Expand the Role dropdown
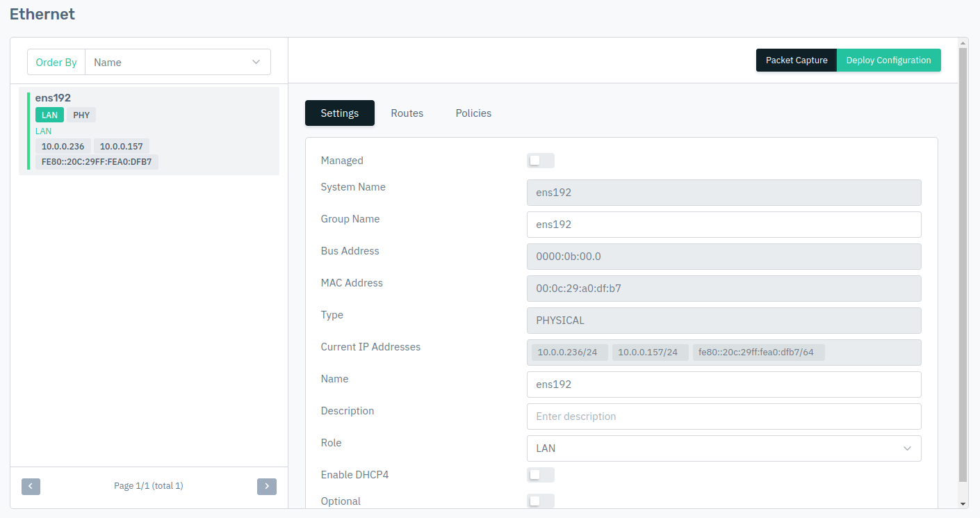 coord(723,448)
